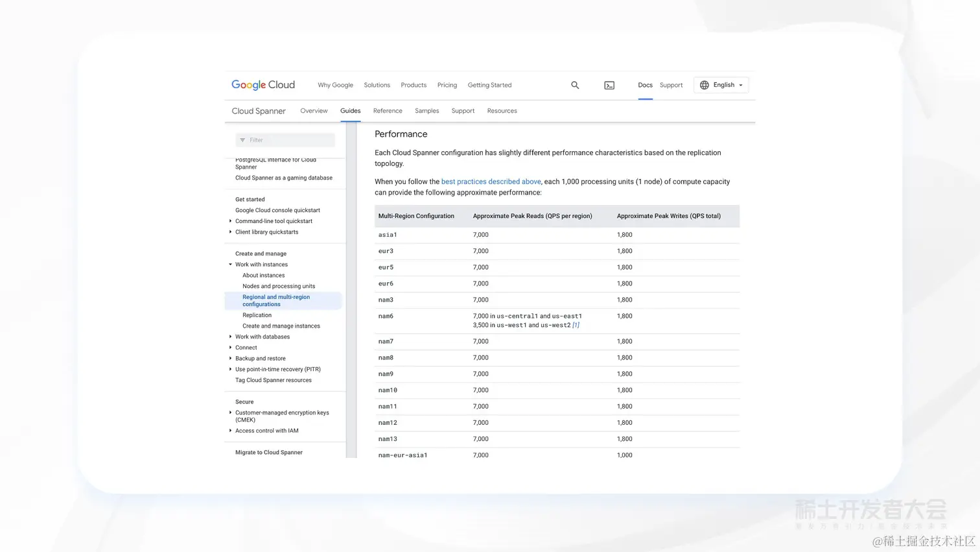Expand Client library quickstarts arrow

coord(230,232)
